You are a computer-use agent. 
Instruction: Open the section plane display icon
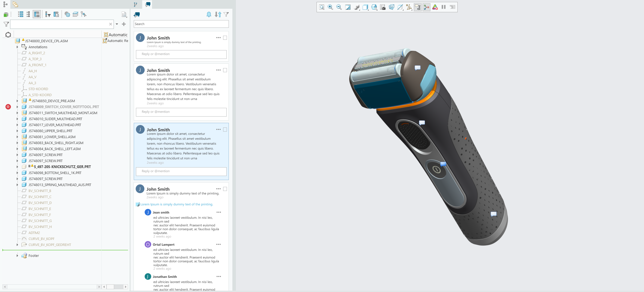tap(400, 7)
